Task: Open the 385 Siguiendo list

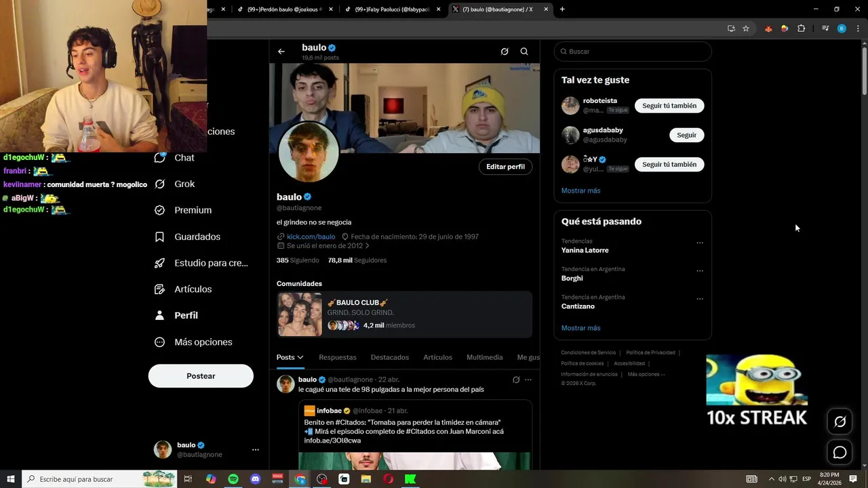Action: (x=298, y=260)
